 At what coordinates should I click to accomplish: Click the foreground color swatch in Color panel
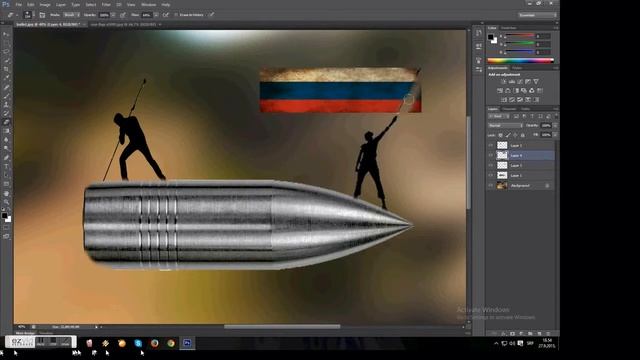[x=491, y=37]
